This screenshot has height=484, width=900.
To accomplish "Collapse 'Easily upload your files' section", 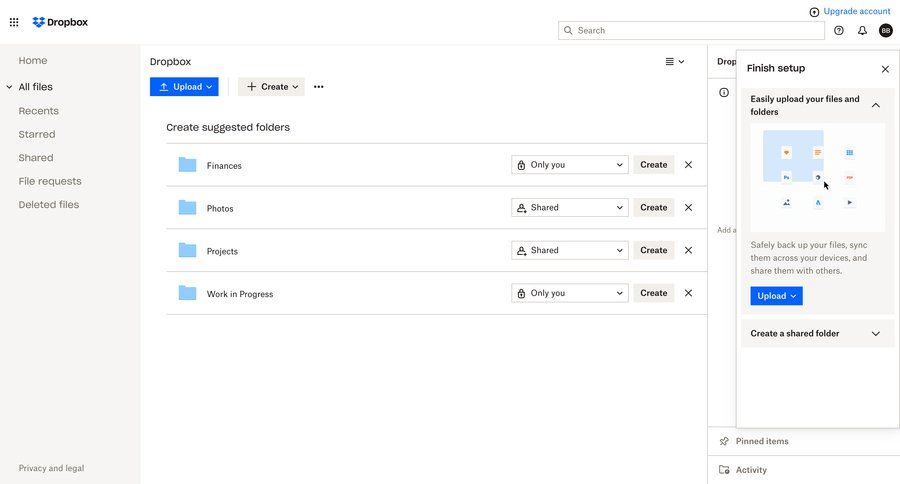I will click(876, 105).
